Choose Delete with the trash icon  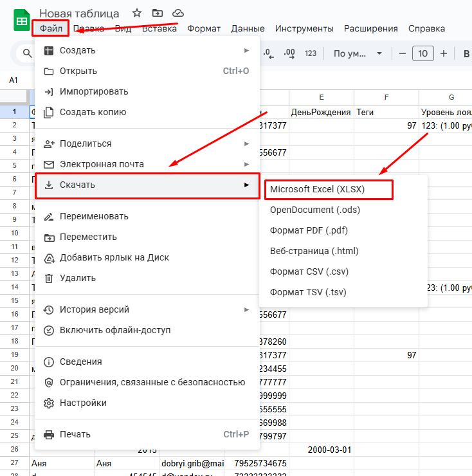[x=77, y=278]
